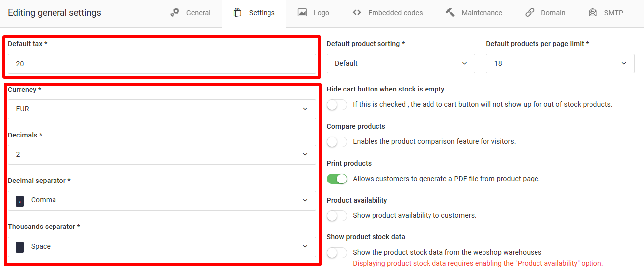The width and height of the screenshot is (644, 273).
Task: Open the Logo tab
Action: 314,13
